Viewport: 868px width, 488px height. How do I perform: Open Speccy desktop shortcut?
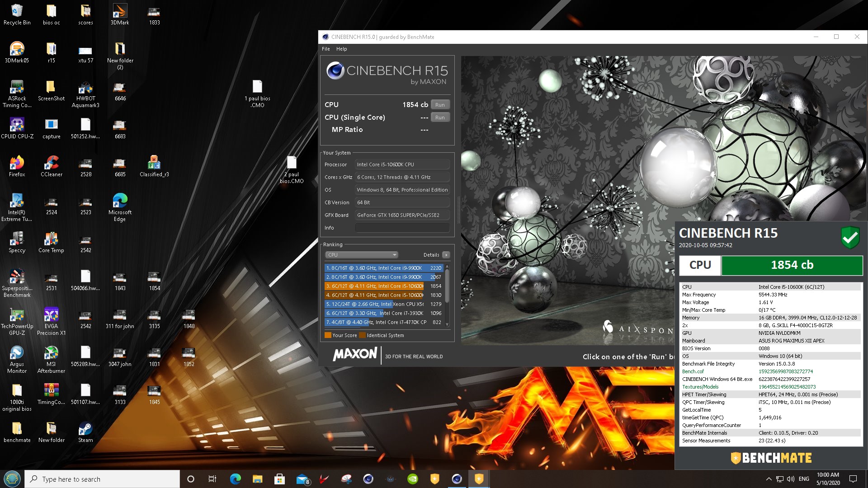click(x=17, y=242)
